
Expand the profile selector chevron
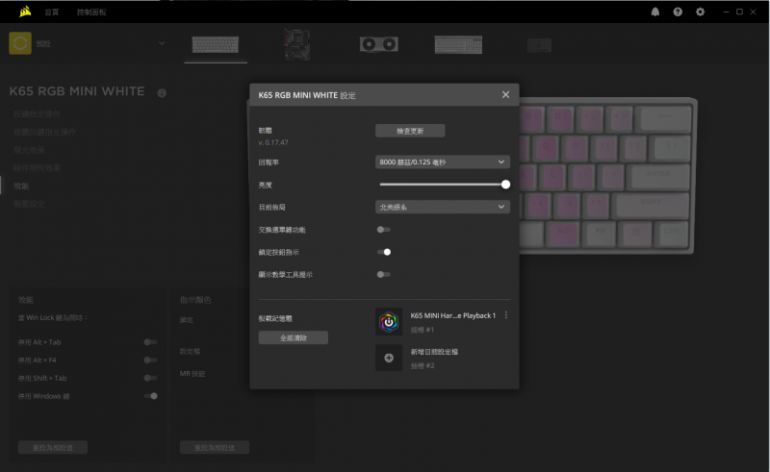pos(162,43)
